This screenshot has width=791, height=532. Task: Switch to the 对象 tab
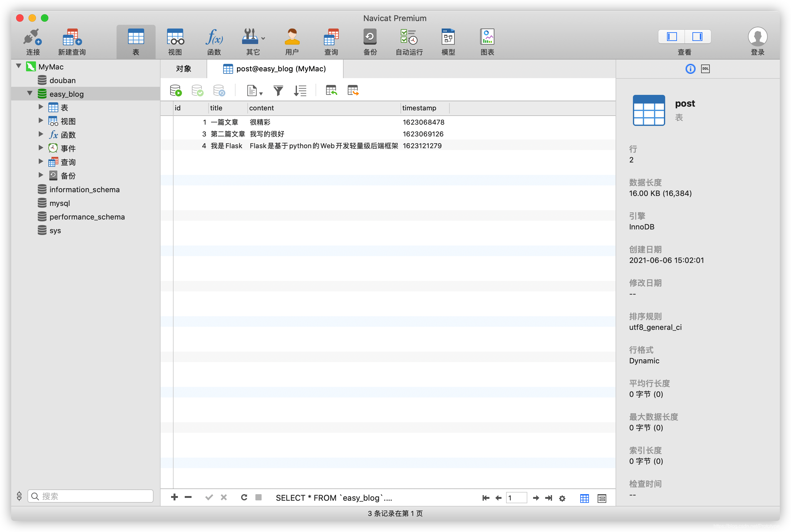coord(183,69)
